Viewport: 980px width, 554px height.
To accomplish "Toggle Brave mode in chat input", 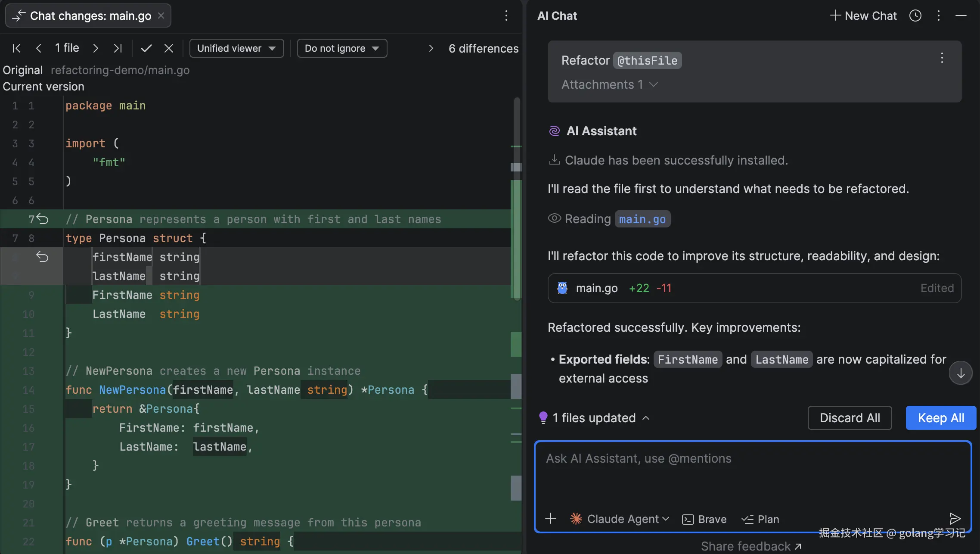I will (704, 519).
